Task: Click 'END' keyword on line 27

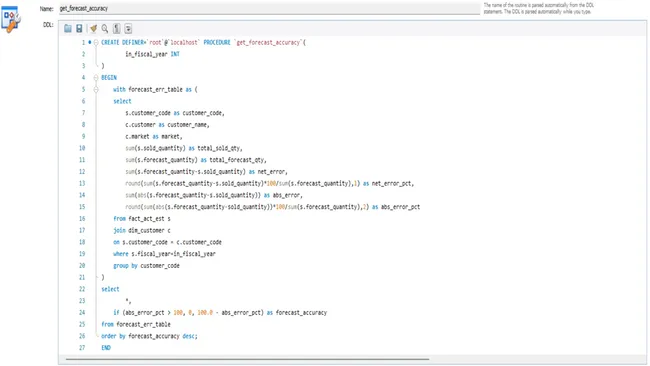Action: pos(106,348)
